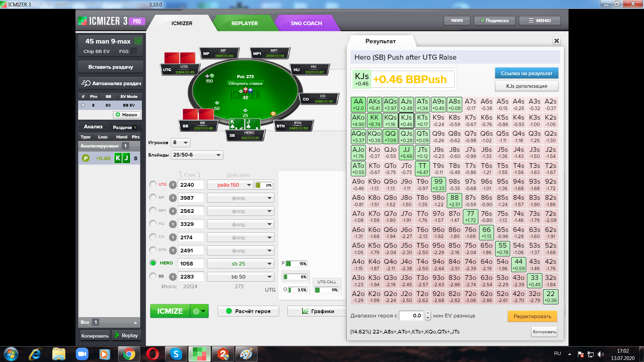Click the Подписка button
The width and height of the screenshot is (644, 362).
click(494, 20)
